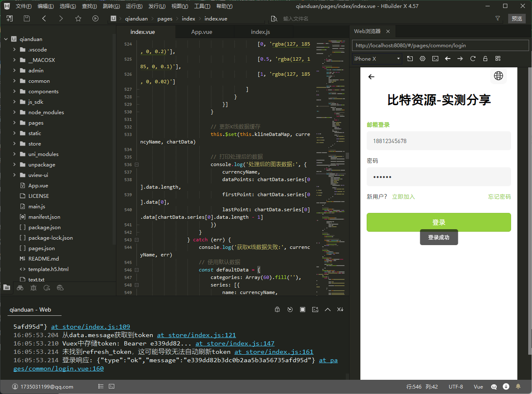Click the 预览 preview button

(x=517, y=18)
